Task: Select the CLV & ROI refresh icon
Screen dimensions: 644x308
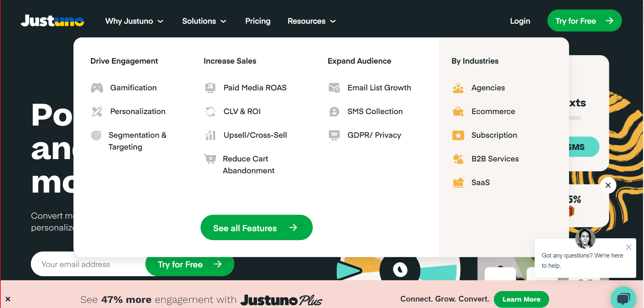Action: tap(210, 111)
